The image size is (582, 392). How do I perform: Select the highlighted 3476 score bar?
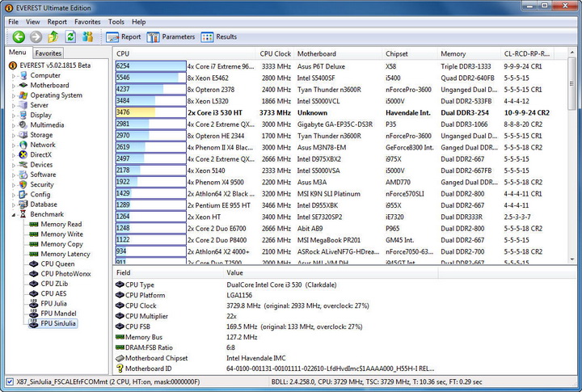[x=150, y=112]
